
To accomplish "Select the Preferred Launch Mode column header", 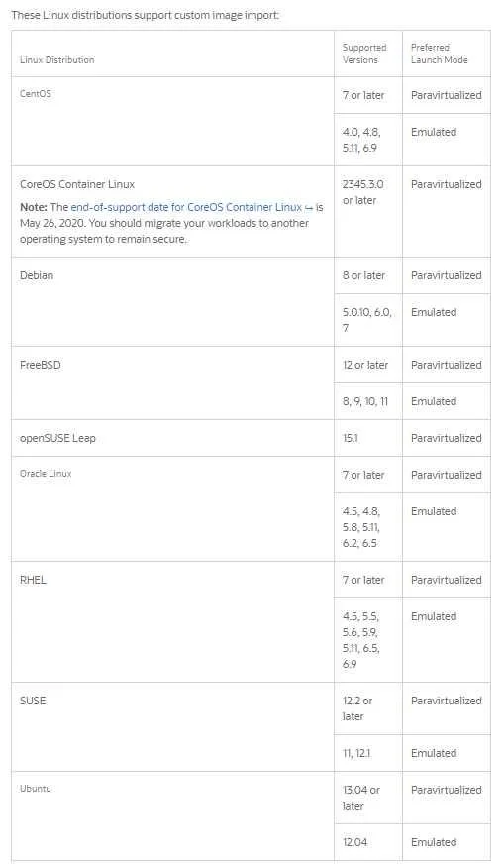I will (x=439, y=54).
